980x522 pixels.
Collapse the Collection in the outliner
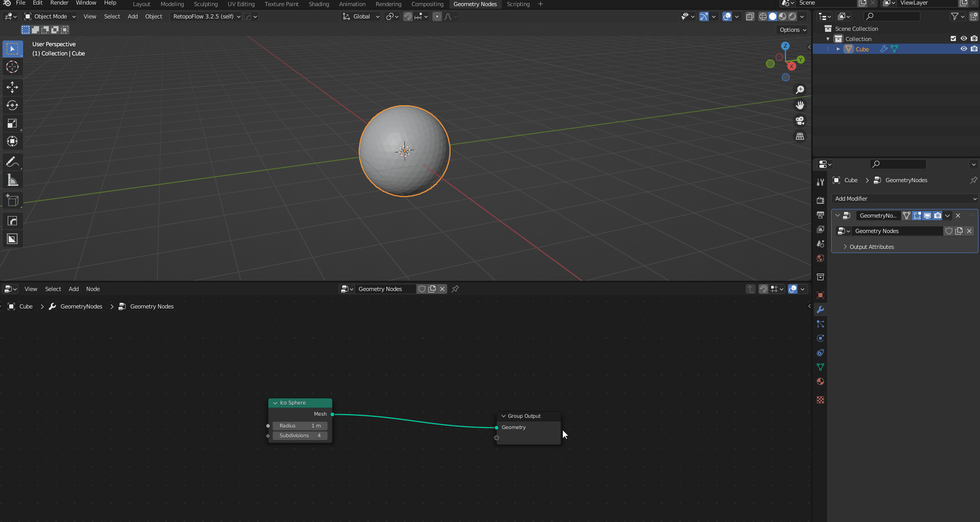tap(828, 38)
